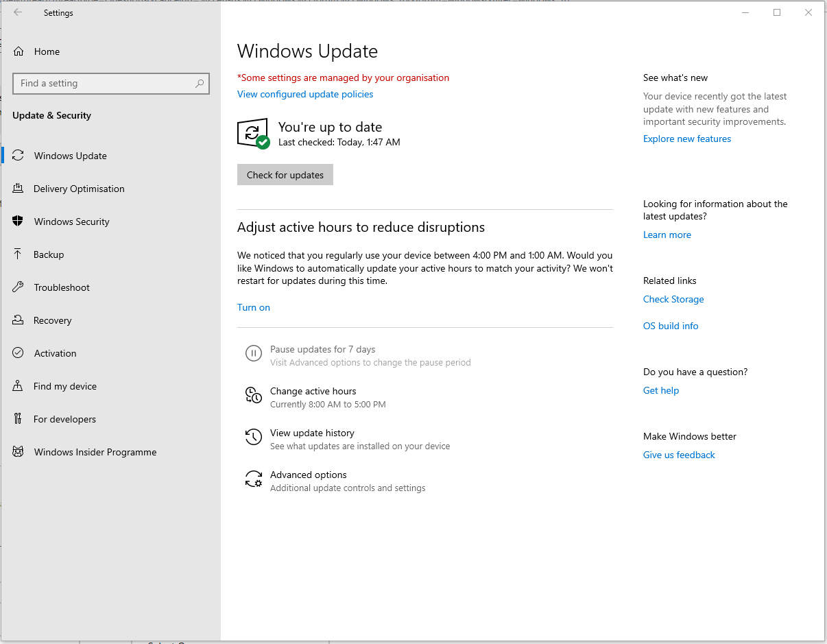Click the Get help link
The height and width of the screenshot is (644, 827).
click(x=661, y=391)
